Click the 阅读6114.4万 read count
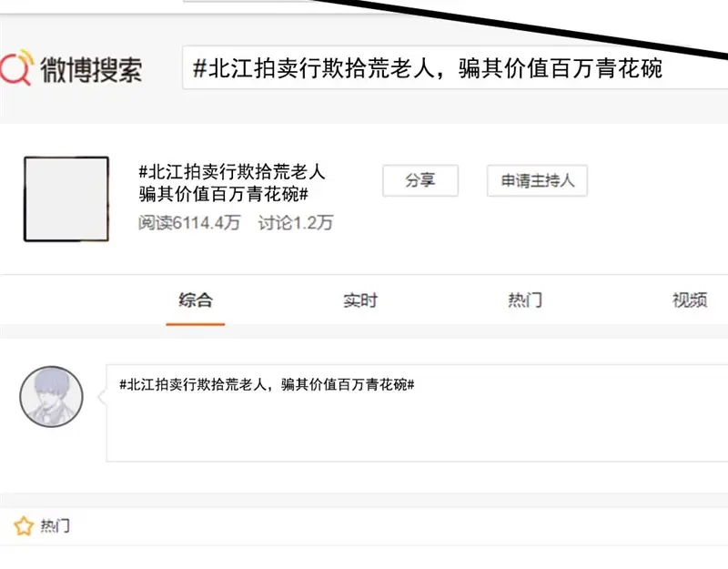728x569 pixels. pyautogui.click(x=189, y=223)
